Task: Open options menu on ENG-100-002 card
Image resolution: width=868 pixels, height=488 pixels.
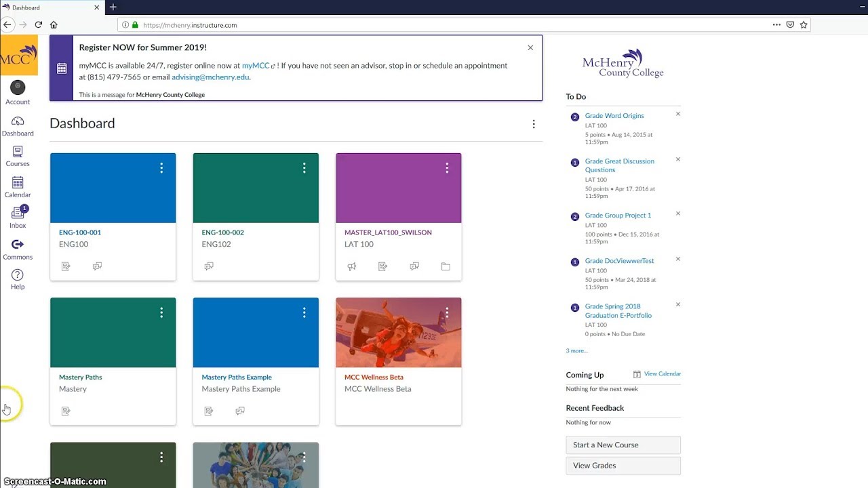Action: [x=304, y=167]
